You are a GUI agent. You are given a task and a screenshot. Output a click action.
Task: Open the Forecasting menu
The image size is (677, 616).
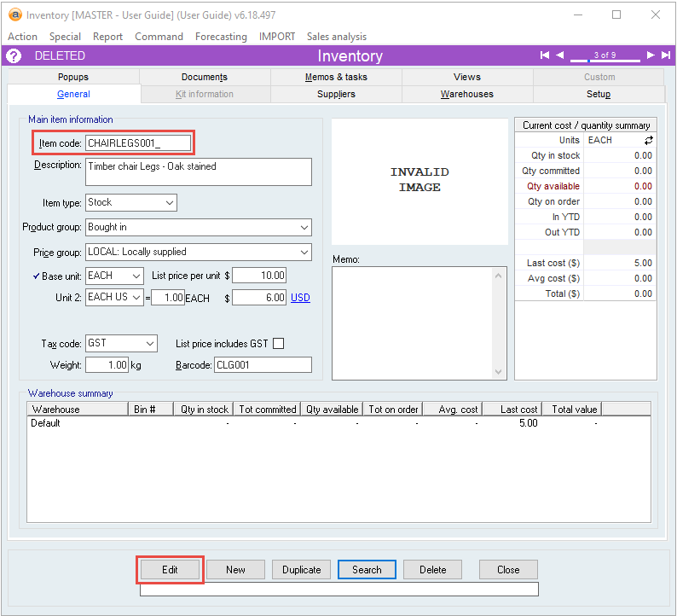tap(221, 37)
